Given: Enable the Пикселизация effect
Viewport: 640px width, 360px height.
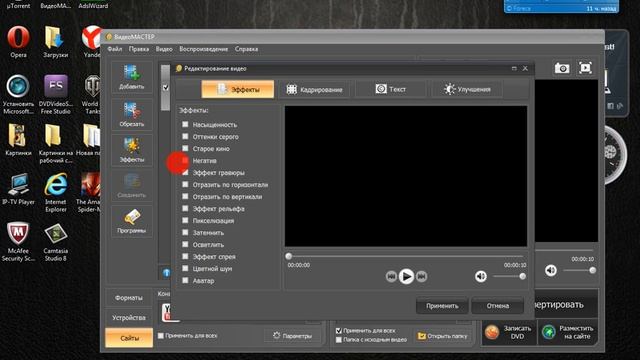Looking at the screenshot, I should coord(185,220).
